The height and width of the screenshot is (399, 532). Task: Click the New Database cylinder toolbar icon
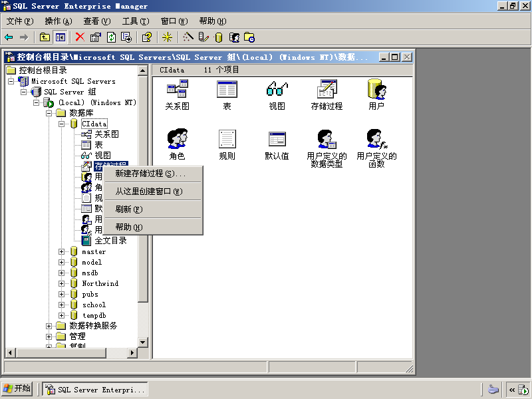pos(219,37)
